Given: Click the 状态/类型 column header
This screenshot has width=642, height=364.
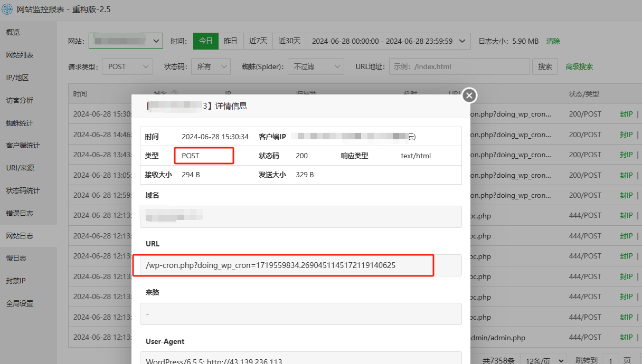Looking at the screenshot, I should tap(584, 94).
